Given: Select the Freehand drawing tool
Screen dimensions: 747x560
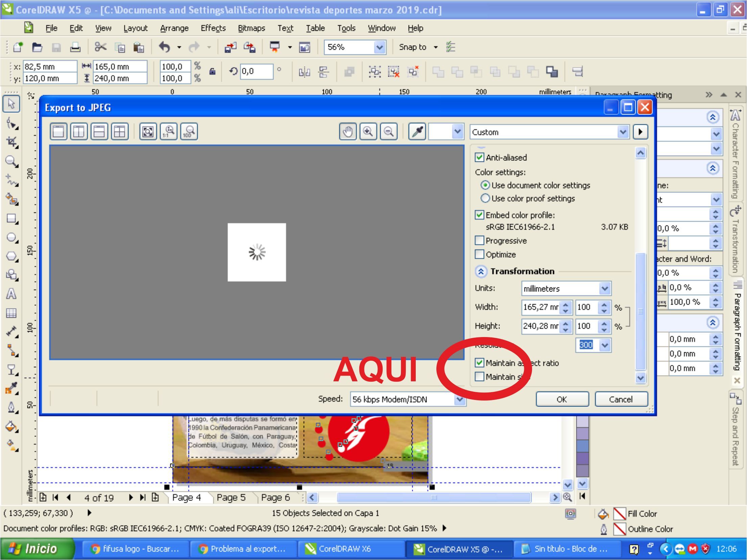Looking at the screenshot, I should 12,180.
